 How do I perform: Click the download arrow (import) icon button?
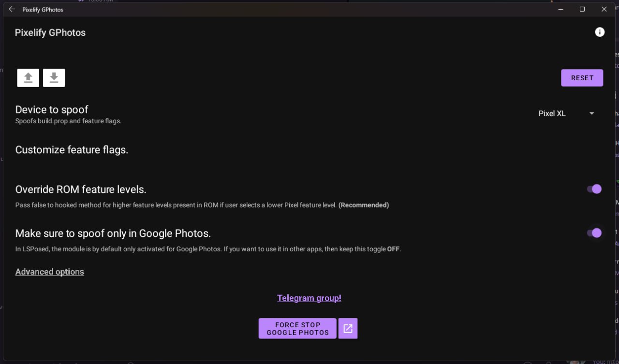[54, 78]
